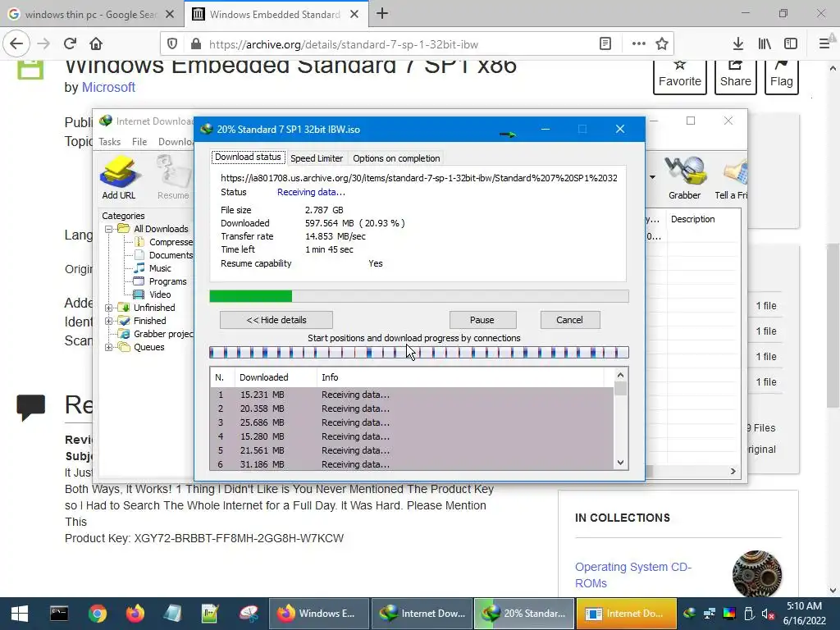Select the Music category
840x630 pixels.
tap(160, 268)
